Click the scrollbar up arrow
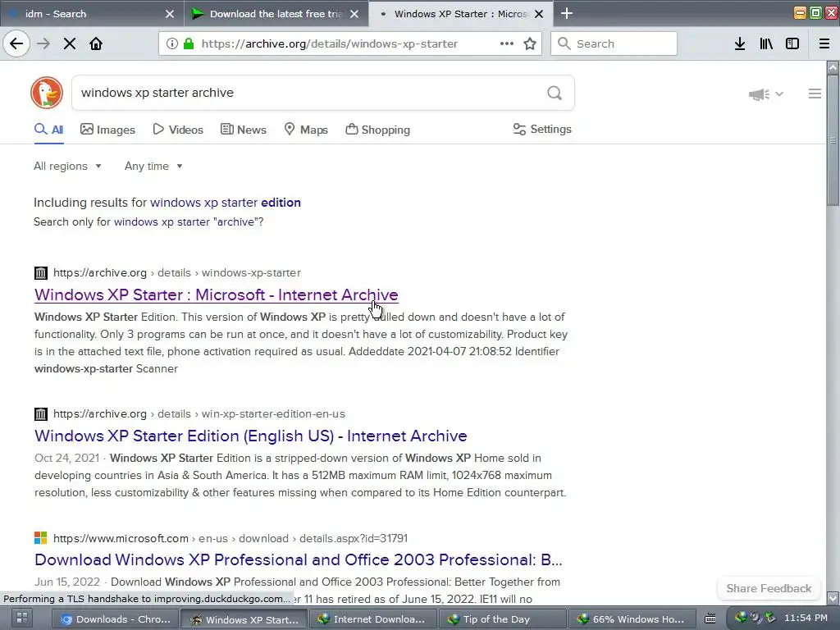Image resolution: width=840 pixels, height=630 pixels. pos(833,67)
